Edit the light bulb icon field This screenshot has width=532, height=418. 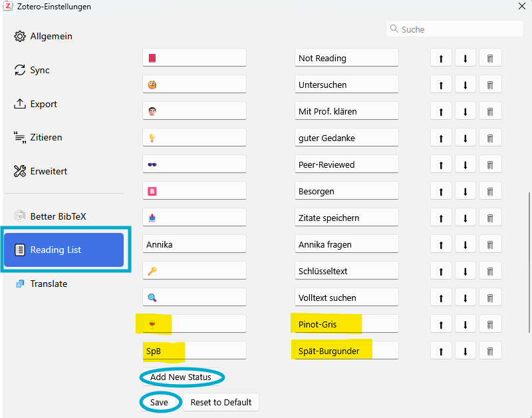[194, 138]
